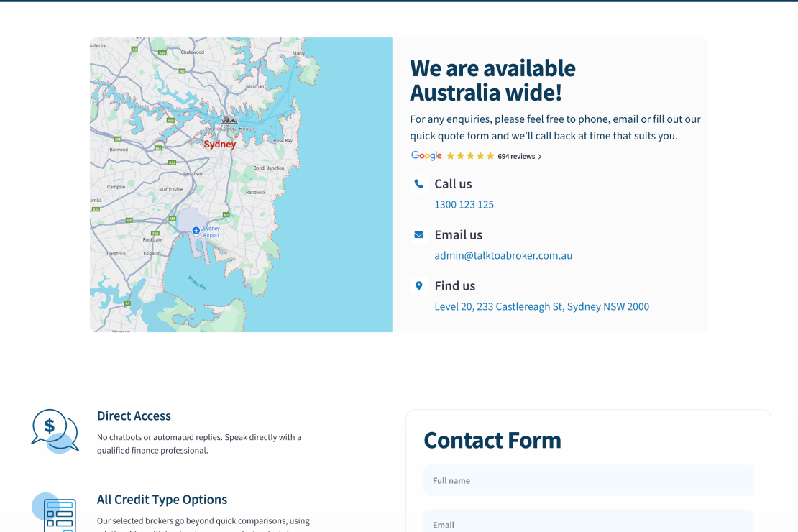798x532 pixels.
Task: Click the All Credit Type Options list icon
Action: point(55,513)
